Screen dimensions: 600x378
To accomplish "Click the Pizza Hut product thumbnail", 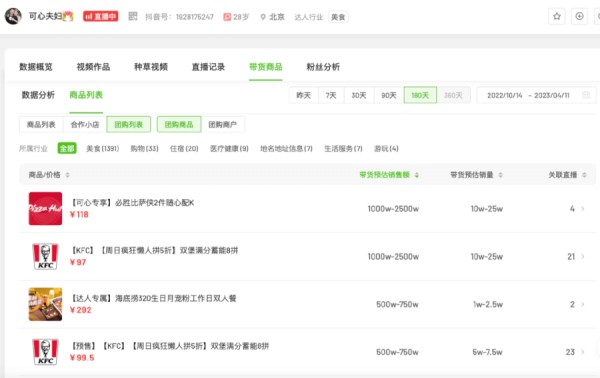I will [x=45, y=209].
